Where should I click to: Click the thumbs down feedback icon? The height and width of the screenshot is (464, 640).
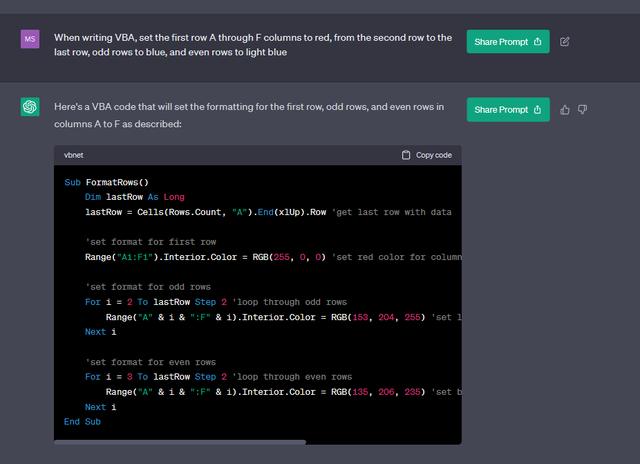click(582, 109)
